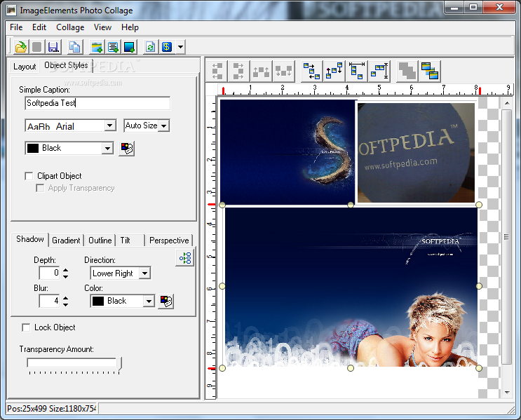Click the distribute vertically spacing icon

334,71
